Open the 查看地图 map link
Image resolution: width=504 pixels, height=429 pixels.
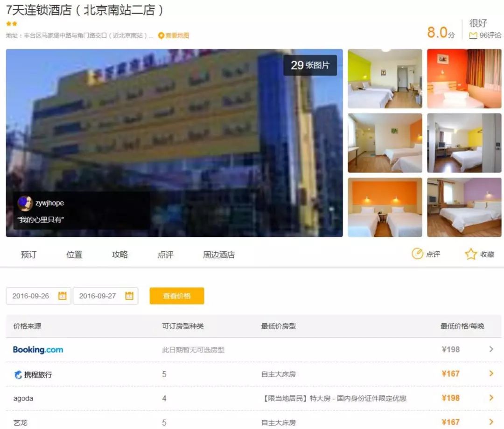click(x=177, y=35)
